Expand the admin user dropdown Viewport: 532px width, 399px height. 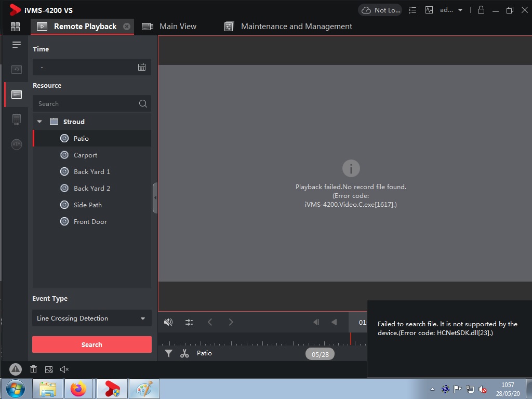[x=451, y=10]
